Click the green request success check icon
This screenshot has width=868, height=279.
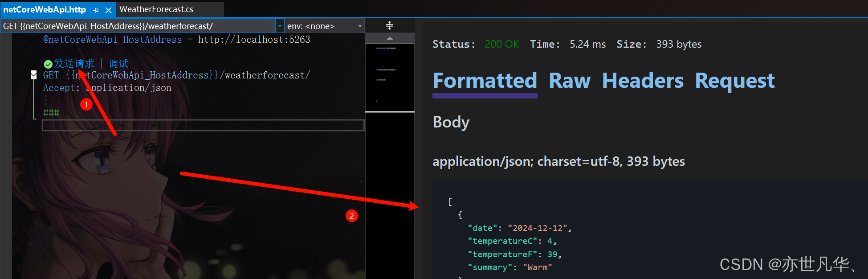coord(48,64)
